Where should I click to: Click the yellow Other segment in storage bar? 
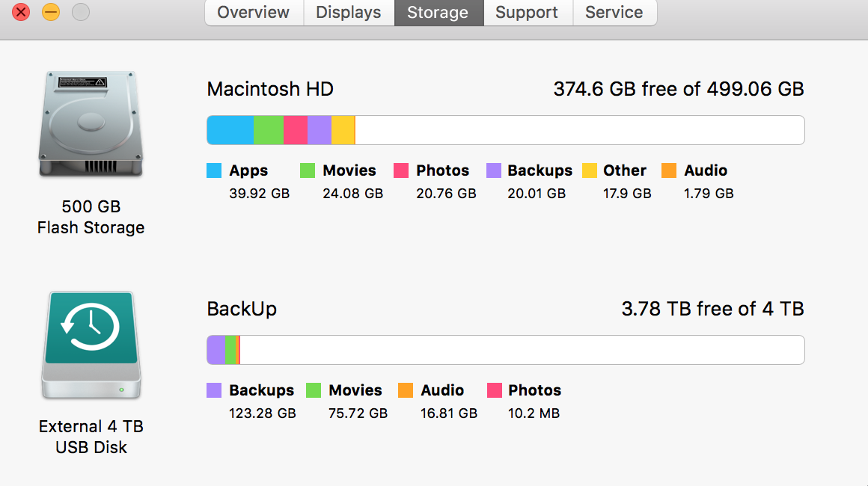pos(343,130)
